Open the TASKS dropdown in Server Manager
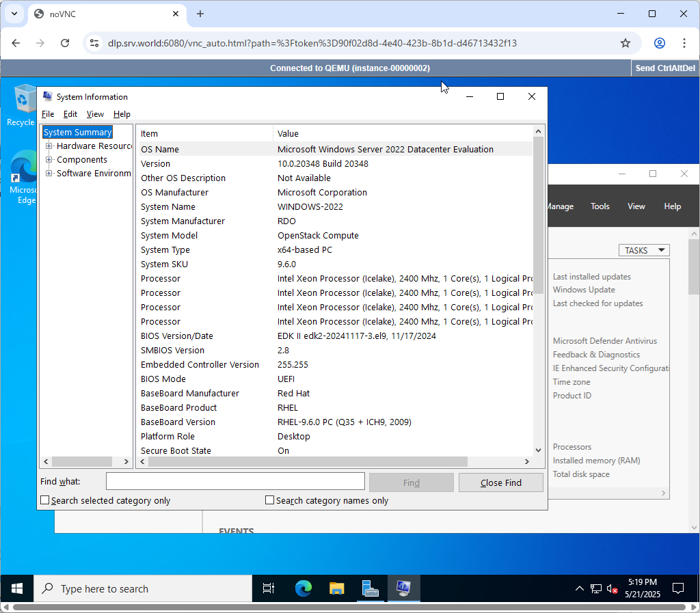This screenshot has height=613, width=700. point(644,250)
